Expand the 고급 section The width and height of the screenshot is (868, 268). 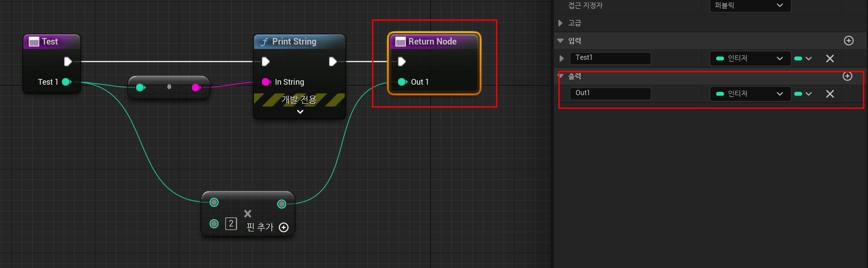pyautogui.click(x=561, y=23)
